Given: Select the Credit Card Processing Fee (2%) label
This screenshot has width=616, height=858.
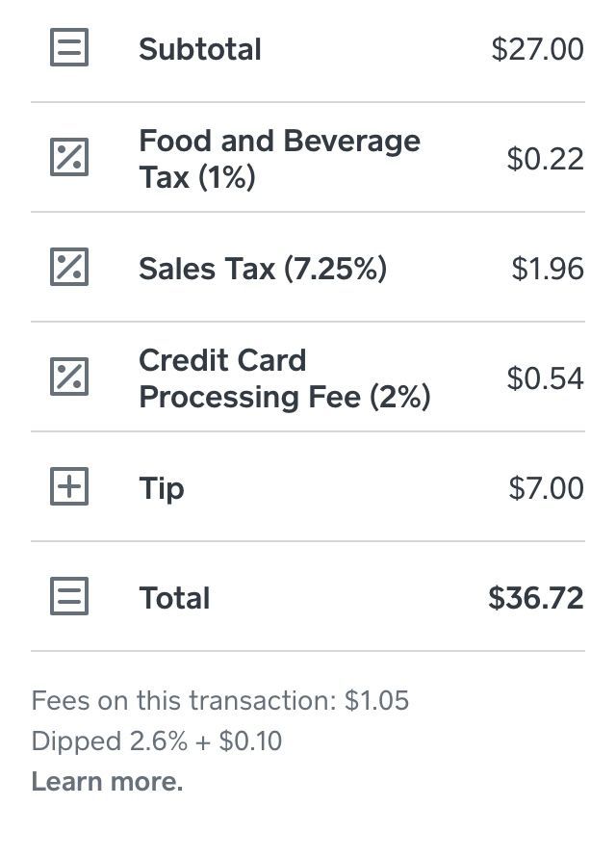Looking at the screenshot, I should tap(284, 378).
